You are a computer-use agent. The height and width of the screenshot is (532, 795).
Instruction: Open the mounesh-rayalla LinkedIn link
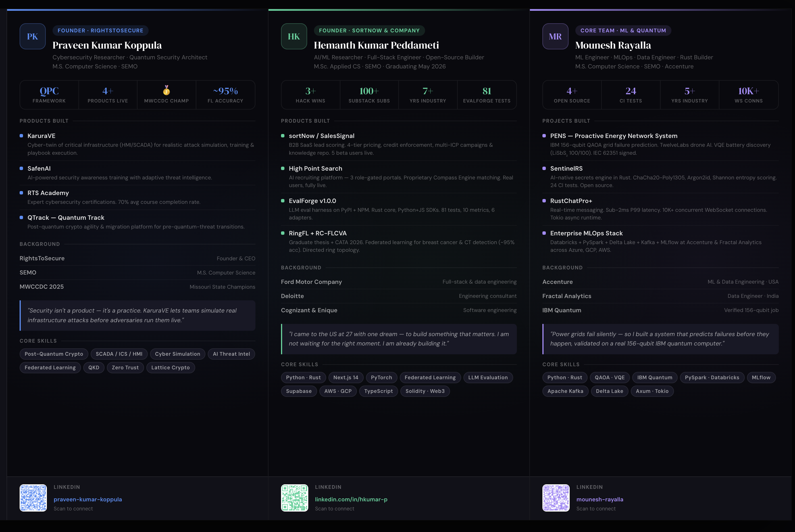(x=600, y=499)
